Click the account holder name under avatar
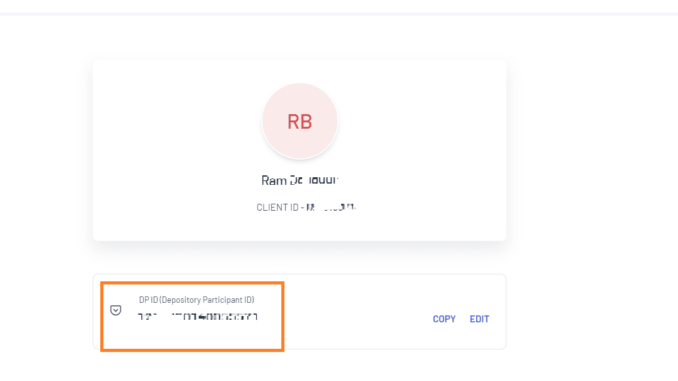This screenshot has height=381, width=678. tap(299, 180)
